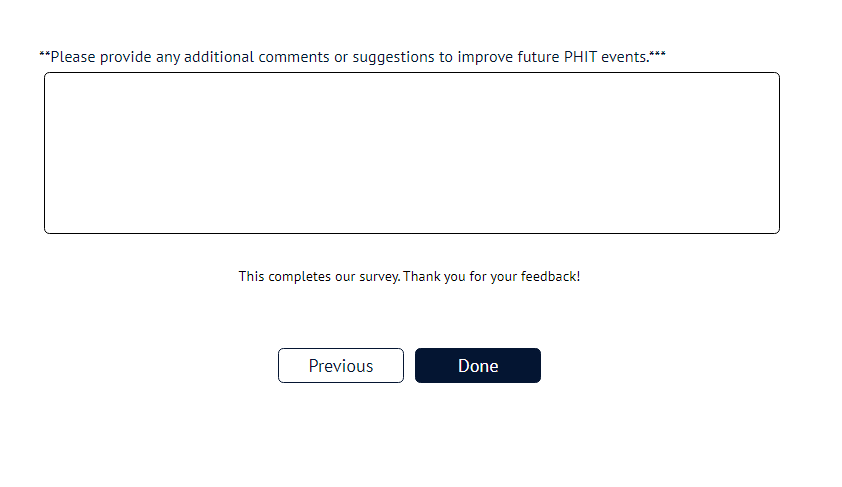Viewport: 842px width, 487px height.
Task: Click the additional comments question label
Action: [x=352, y=56]
